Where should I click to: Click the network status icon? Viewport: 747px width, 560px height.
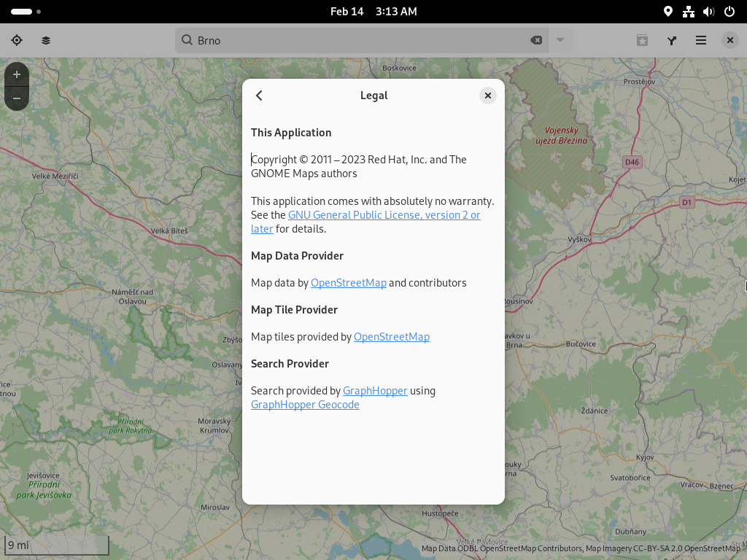pos(689,12)
